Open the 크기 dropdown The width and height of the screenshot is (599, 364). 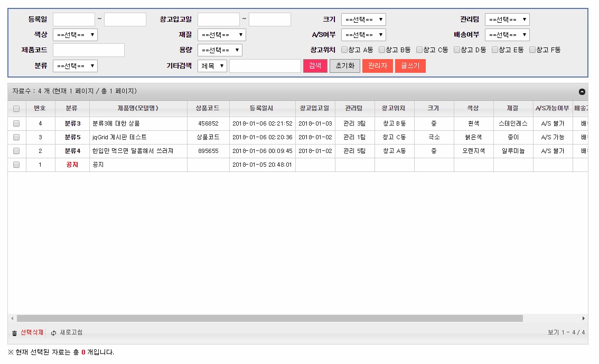tap(363, 20)
